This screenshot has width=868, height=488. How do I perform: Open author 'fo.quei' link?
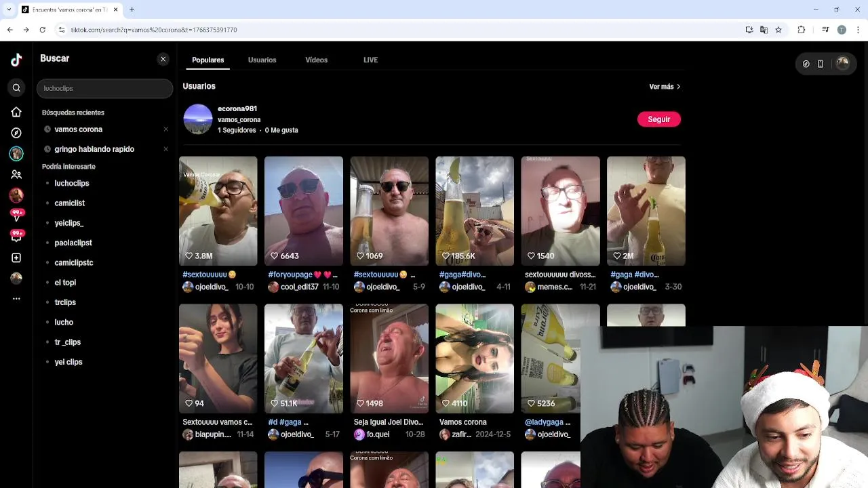(x=378, y=434)
